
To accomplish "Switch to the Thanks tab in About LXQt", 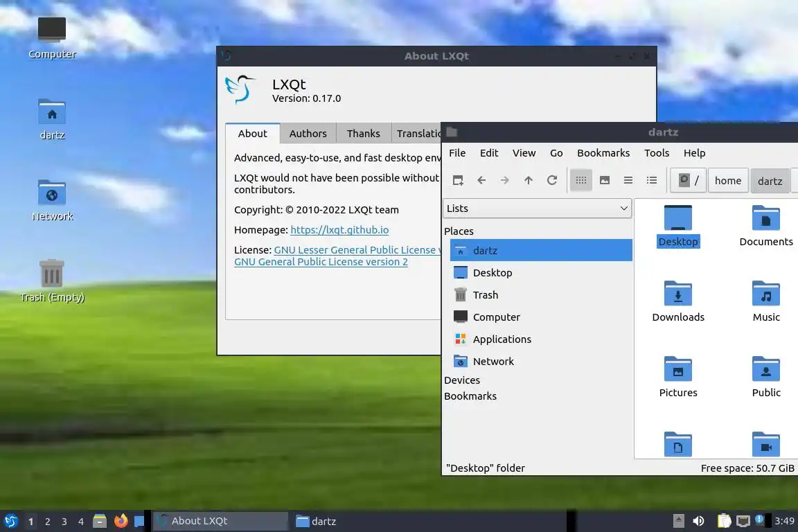I will [x=364, y=134].
